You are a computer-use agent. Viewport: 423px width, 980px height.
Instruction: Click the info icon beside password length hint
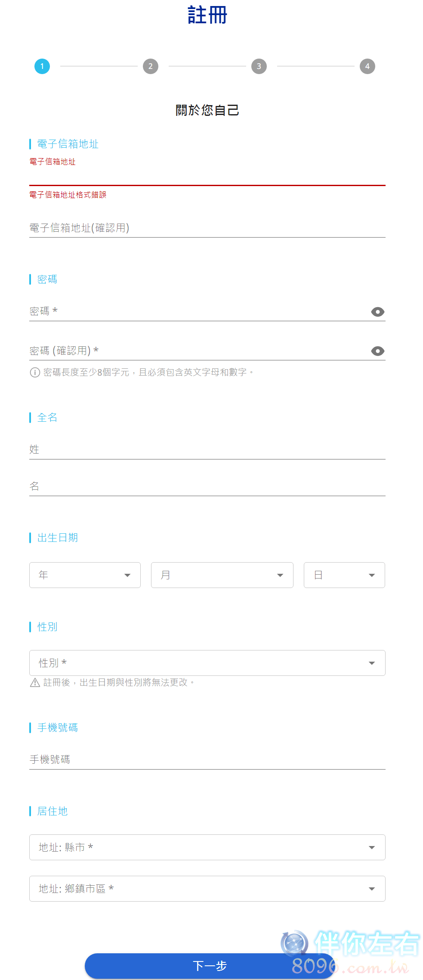[35, 372]
